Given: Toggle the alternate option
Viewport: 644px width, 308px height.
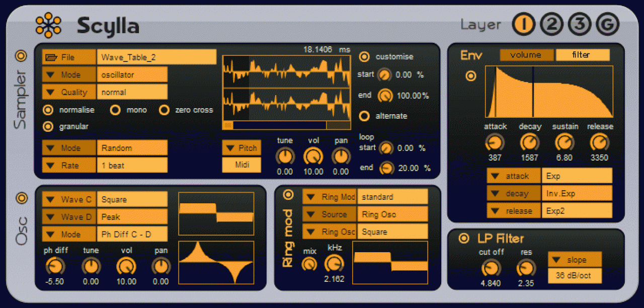Looking at the screenshot, I should (364, 116).
